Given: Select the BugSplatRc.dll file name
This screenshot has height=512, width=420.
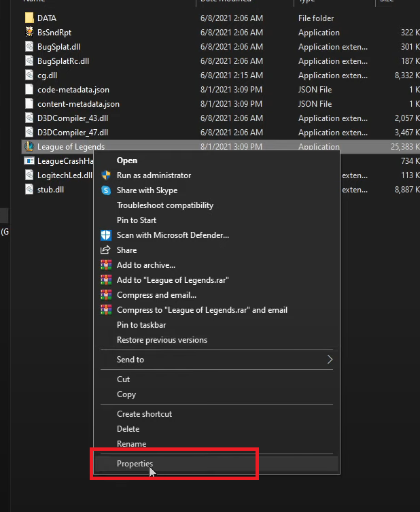Looking at the screenshot, I should point(63,61).
